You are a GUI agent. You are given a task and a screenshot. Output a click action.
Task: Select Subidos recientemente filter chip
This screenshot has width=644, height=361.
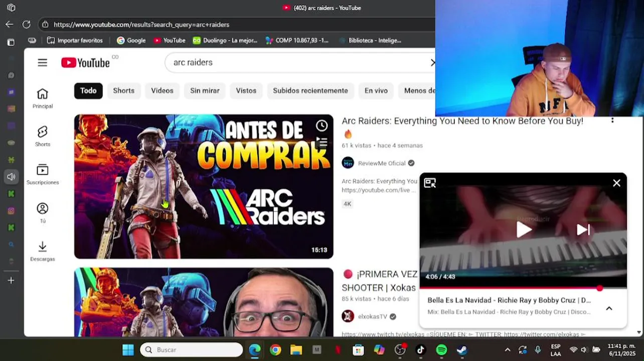pos(310,90)
